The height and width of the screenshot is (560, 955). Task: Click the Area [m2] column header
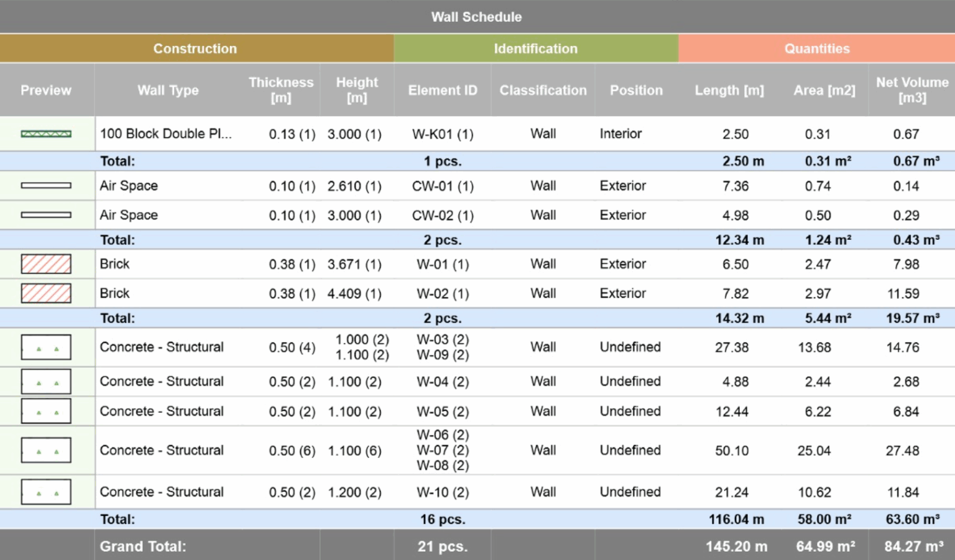pyautogui.click(x=824, y=90)
